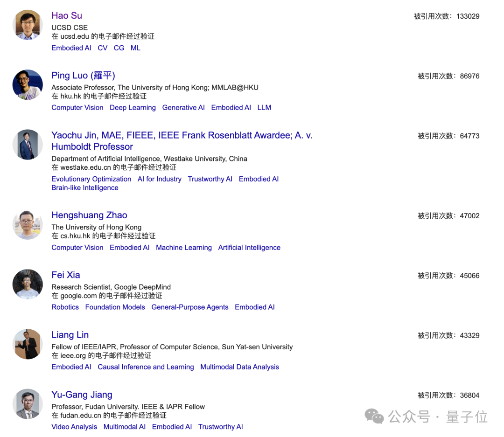504x437 pixels.
Task: Open Hao Su's scholar profile
Action: click(x=67, y=15)
